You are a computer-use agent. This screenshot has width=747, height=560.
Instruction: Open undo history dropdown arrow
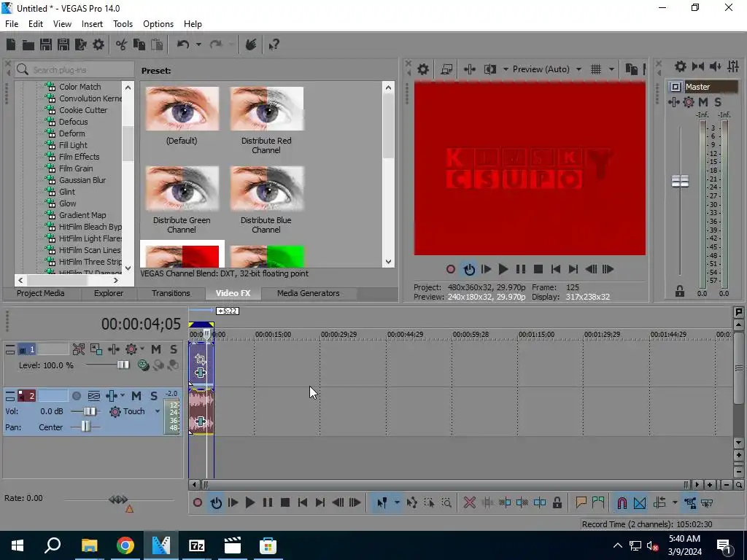(198, 44)
